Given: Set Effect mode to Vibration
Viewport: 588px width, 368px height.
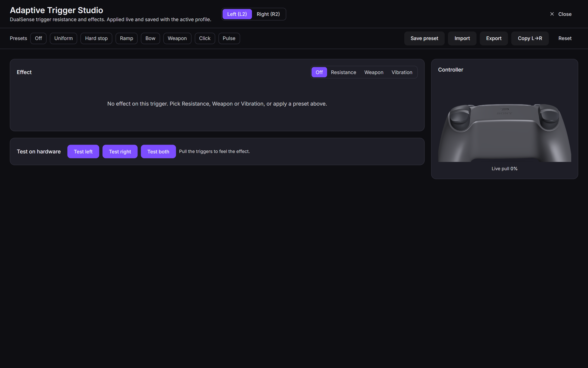Looking at the screenshot, I should (x=402, y=72).
